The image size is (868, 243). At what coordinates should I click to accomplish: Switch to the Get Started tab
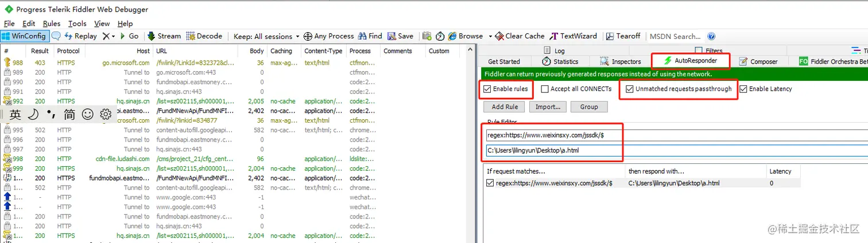pos(503,61)
